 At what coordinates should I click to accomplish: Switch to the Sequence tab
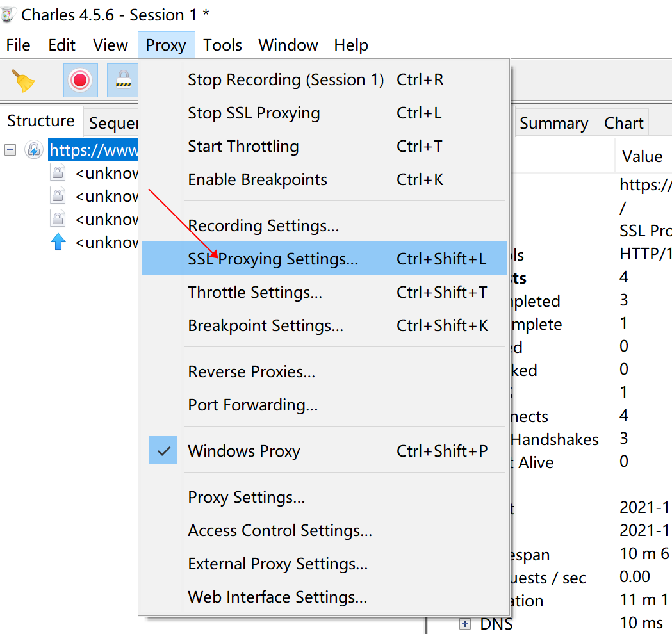113,123
